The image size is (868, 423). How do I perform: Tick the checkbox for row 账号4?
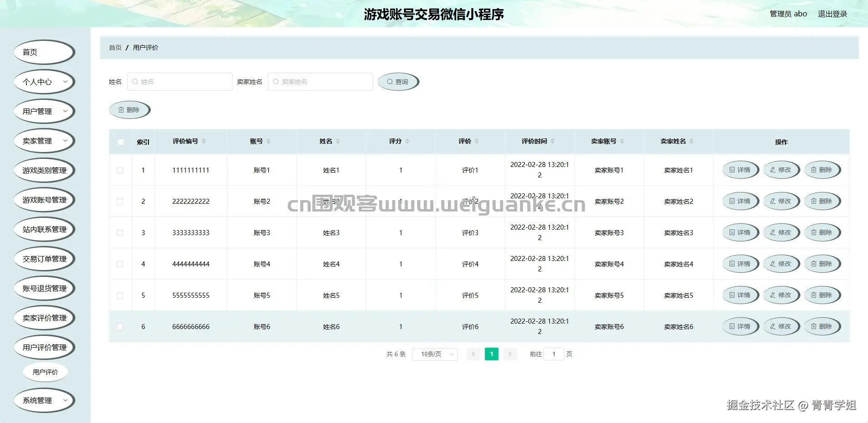point(120,264)
